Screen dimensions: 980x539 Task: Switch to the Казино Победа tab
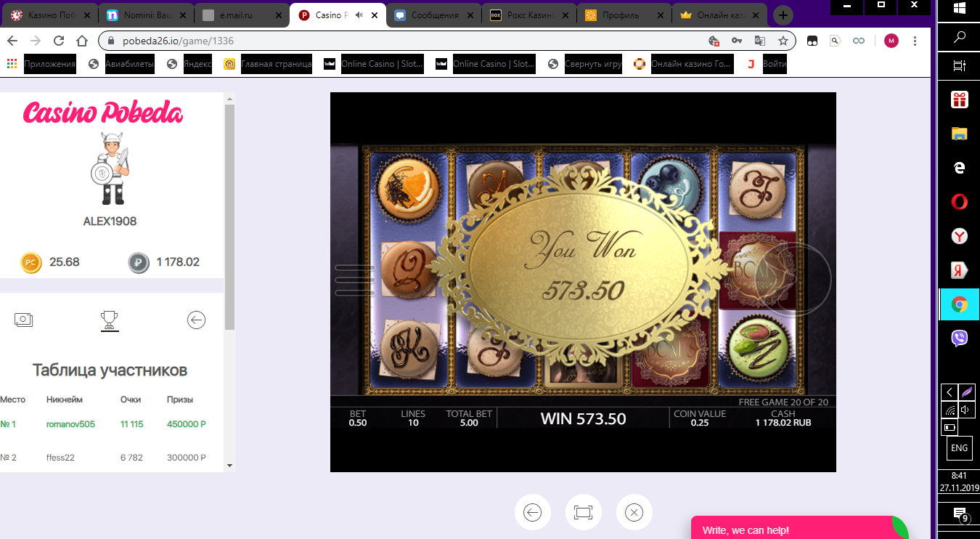(x=49, y=15)
